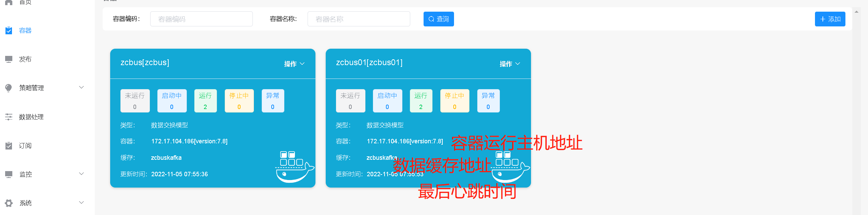868x215 pixels.
Task: Expand the 监控 submenu chevron
Action: [81, 174]
